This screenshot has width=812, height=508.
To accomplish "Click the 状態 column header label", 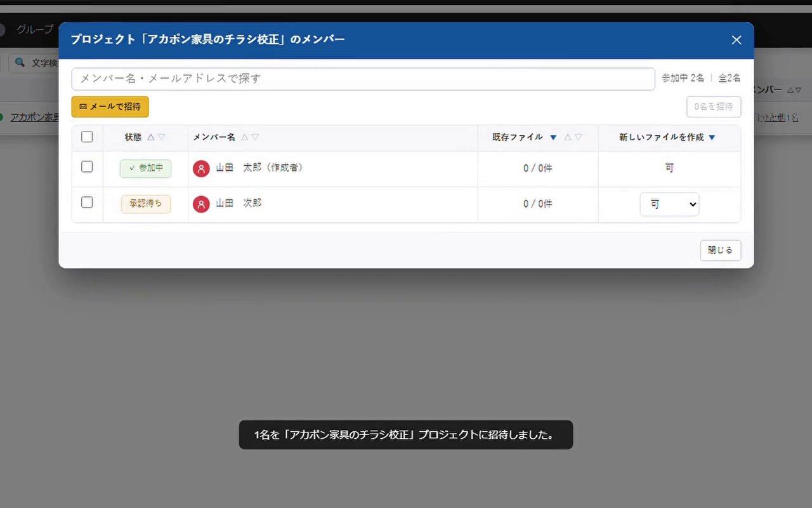I will [133, 137].
